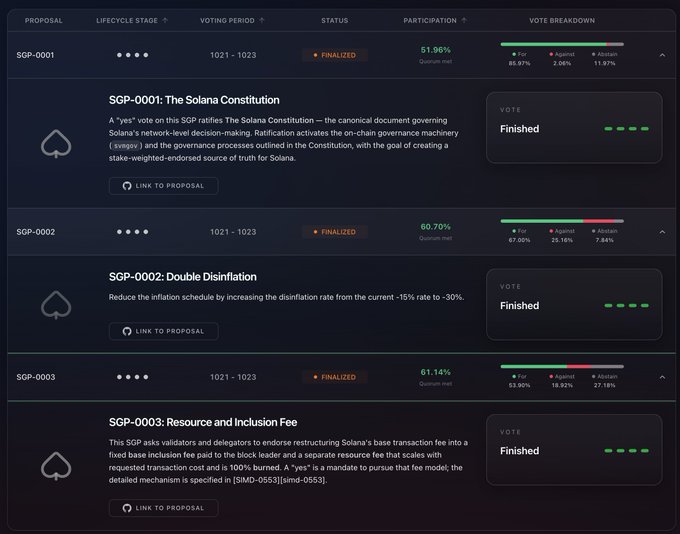Click the 67.00% For vote value
Viewport: 680px width, 534px height.
[x=519, y=240]
